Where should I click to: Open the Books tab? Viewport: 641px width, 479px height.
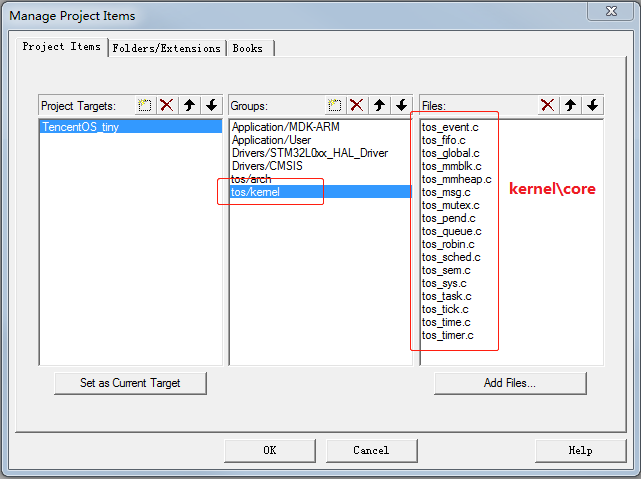[x=247, y=48]
